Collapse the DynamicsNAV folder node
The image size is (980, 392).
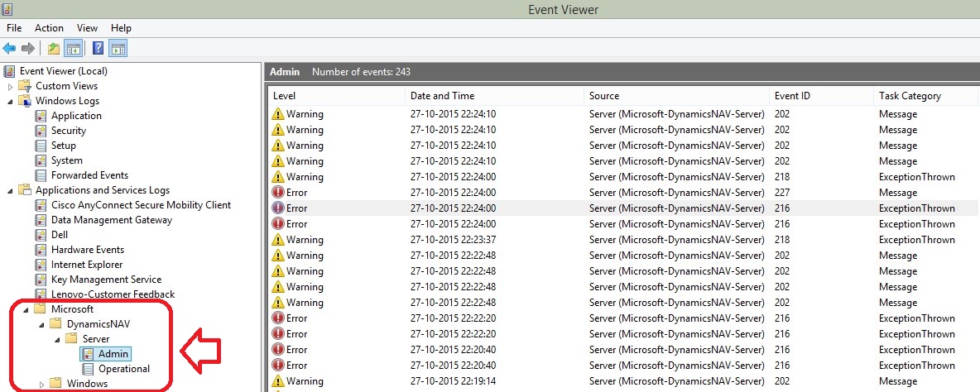42,324
